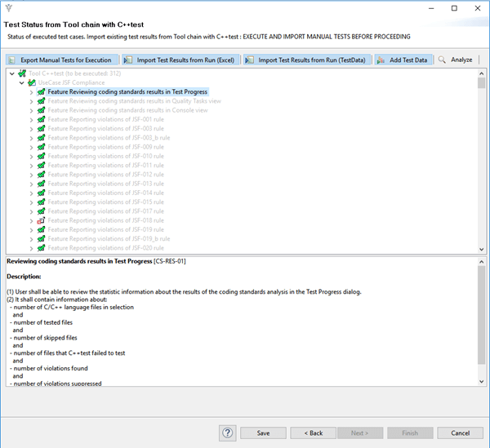Click the failed status icon for JSF-018 rule
The width and height of the screenshot is (490, 448).
pos(41,220)
